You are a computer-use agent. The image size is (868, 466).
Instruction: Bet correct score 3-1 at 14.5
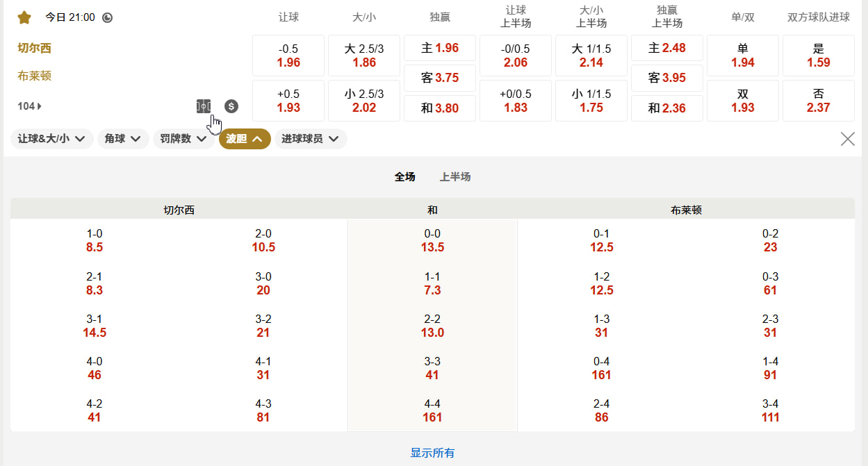[95, 326]
